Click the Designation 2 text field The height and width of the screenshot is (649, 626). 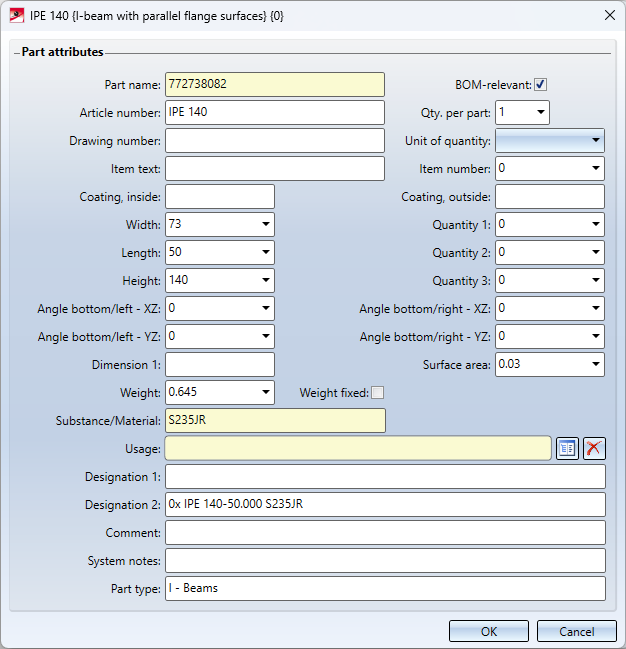point(385,505)
